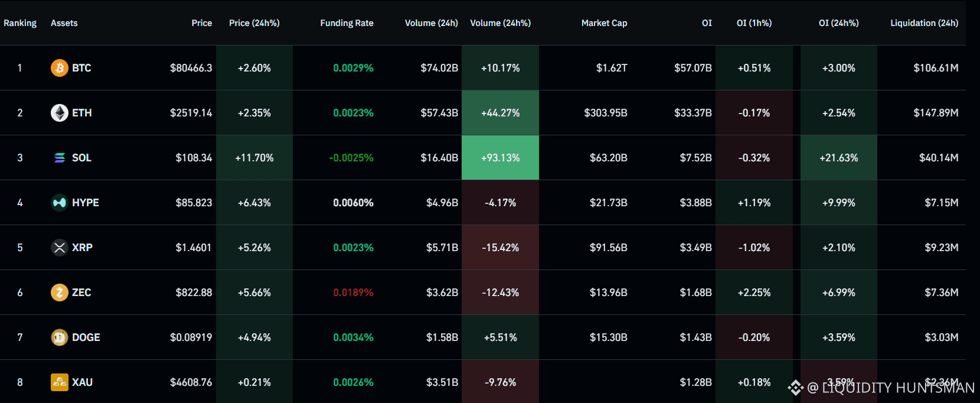Click ETH volume change +44.27% cell
The height and width of the screenshot is (403, 980).
[x=500, y=113]
